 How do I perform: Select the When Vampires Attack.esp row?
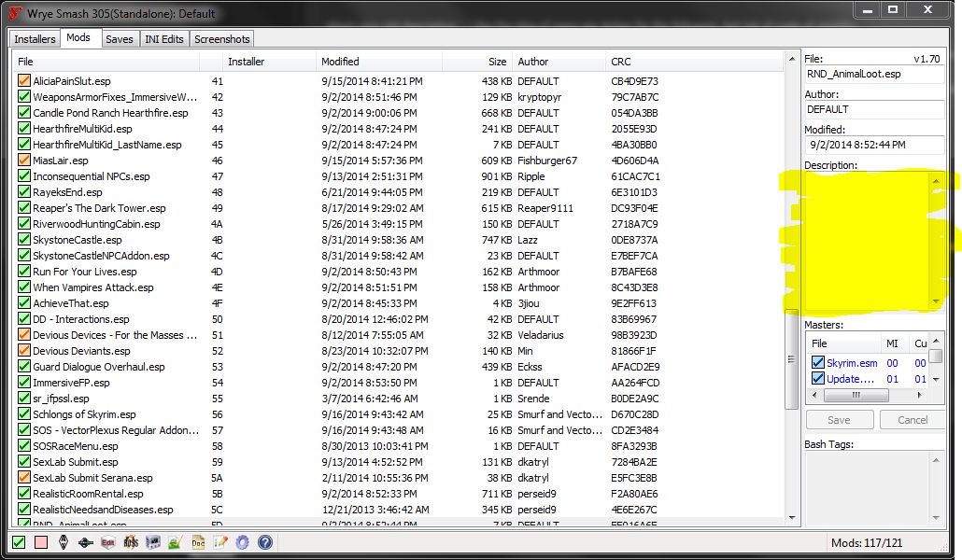(x=398, y=287)
